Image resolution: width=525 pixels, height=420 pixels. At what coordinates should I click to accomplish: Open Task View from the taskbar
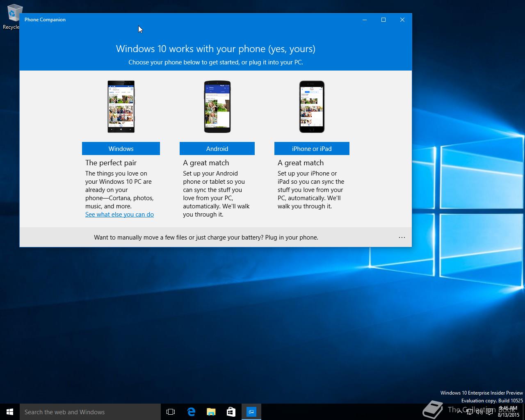[x=171, y=412]
